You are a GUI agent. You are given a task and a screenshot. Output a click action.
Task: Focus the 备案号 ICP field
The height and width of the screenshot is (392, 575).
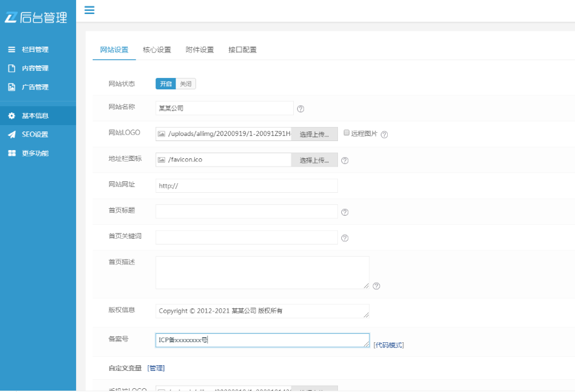(262, 340)
